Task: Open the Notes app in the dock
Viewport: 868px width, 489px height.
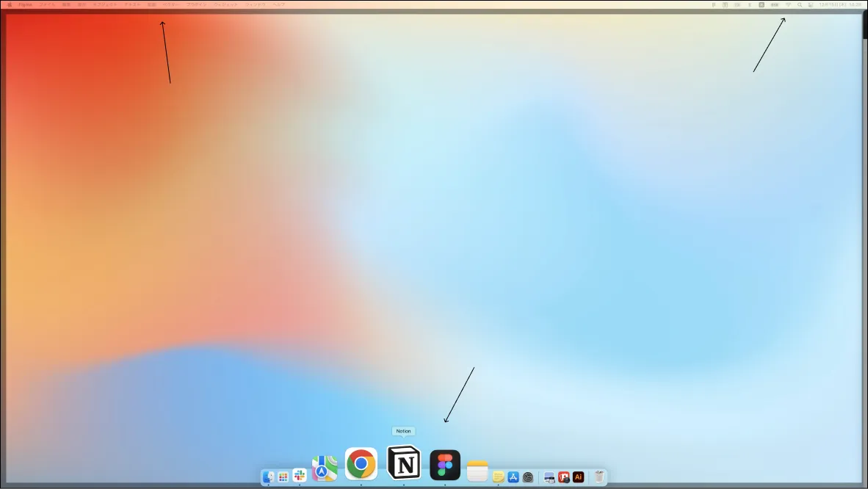Action: click(x=477, y=470)
